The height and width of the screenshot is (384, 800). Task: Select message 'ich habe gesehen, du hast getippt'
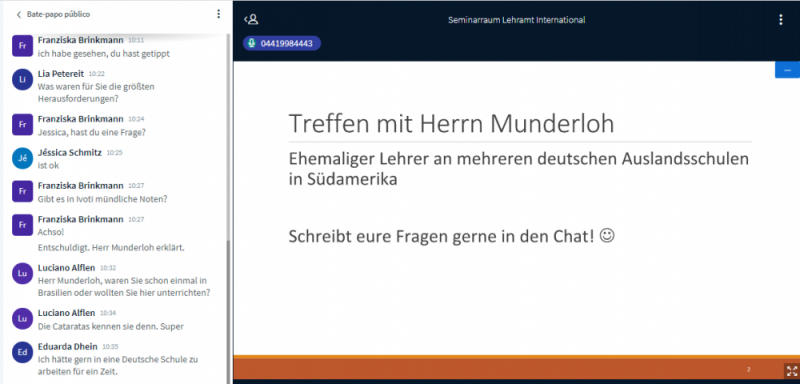tap(104, 53)
